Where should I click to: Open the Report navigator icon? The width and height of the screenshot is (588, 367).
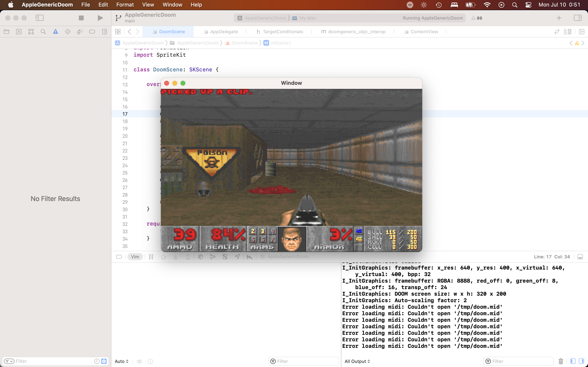(104, 32)
